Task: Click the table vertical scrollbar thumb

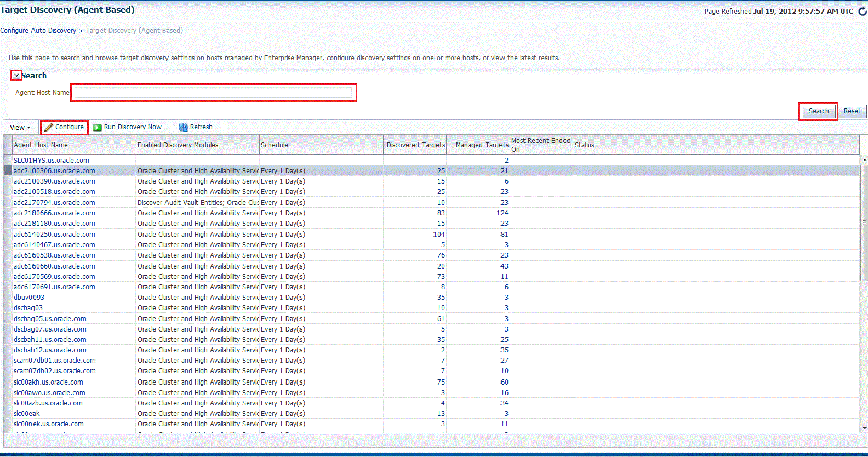Action: coord(864,222)
